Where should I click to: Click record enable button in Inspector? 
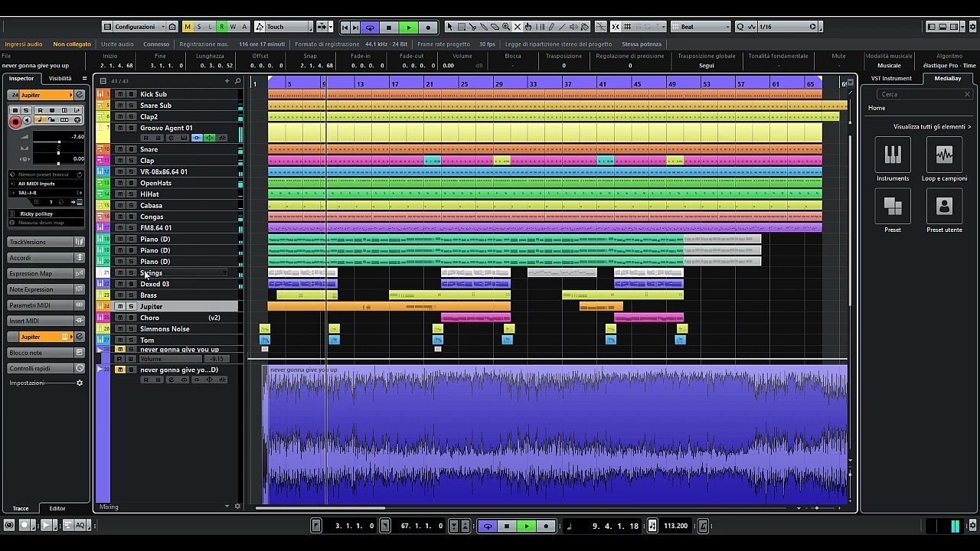coord(15,121)
